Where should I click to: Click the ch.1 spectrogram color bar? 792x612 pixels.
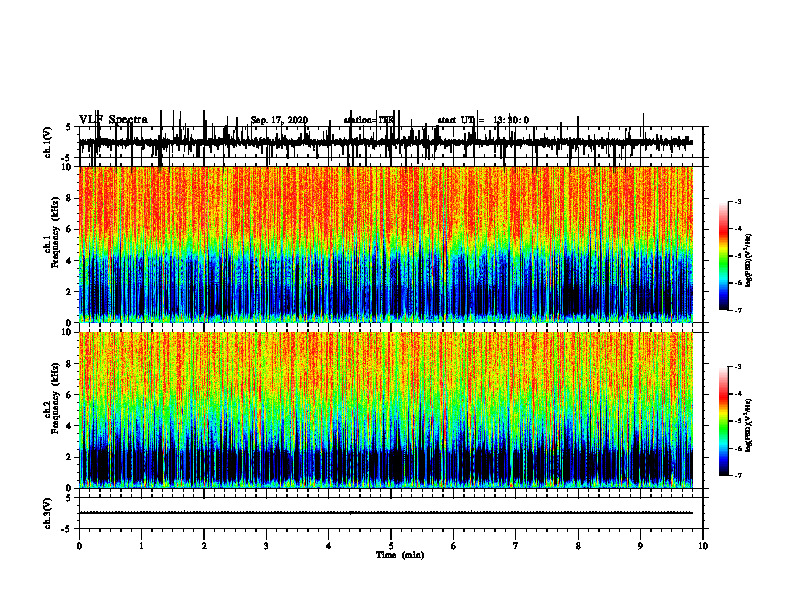(723, 256)
